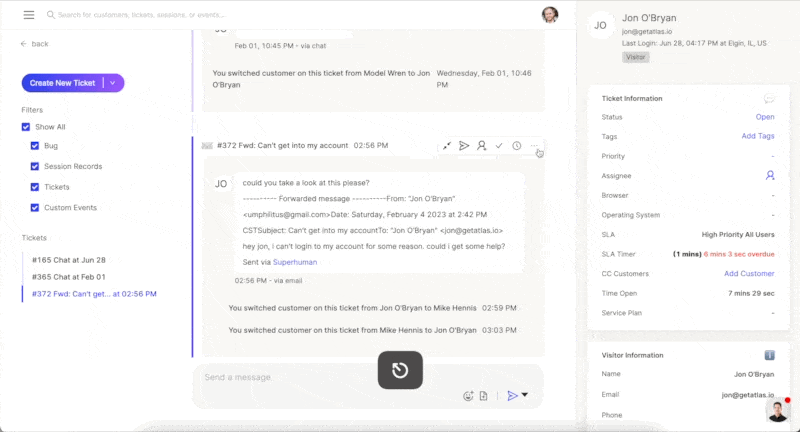Click the 6 mins 3 sec overdue timer
The width and height of the screenshot is (800, 432).
click(x=739, y=254)
